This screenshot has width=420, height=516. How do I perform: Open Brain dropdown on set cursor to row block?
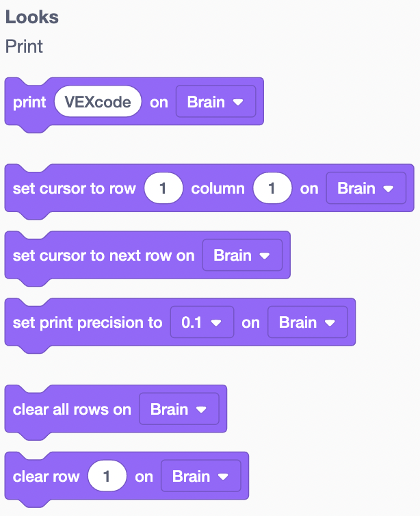tap(366, 188)
